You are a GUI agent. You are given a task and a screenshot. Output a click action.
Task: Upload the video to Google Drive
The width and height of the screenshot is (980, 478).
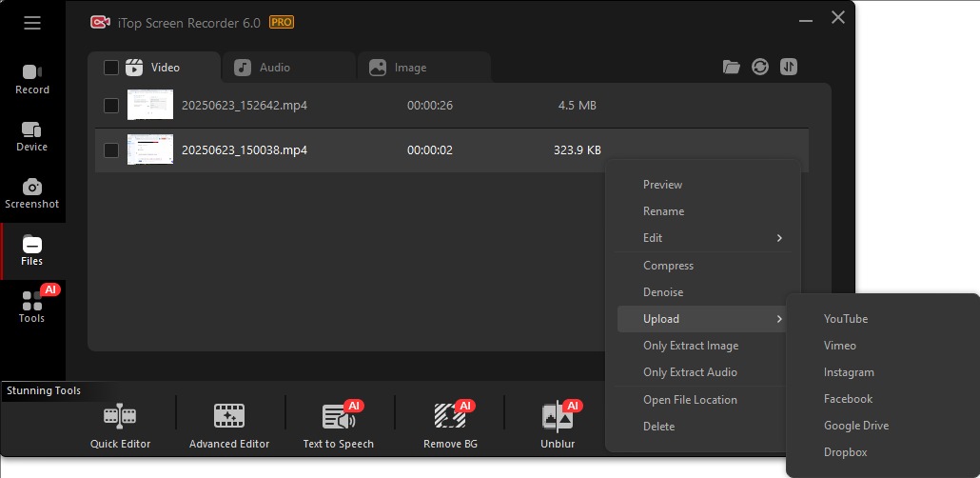tap(856, 426)
